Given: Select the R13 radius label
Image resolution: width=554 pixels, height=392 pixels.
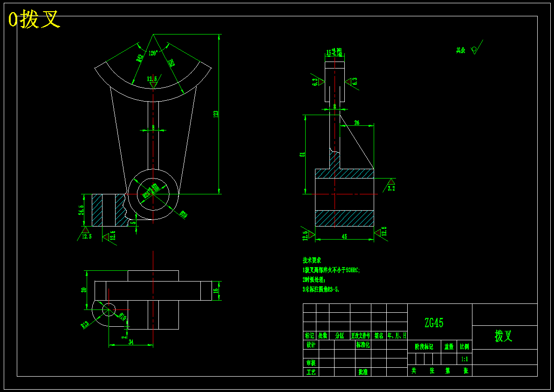Looking at the screenshot, I should (85, 325).
